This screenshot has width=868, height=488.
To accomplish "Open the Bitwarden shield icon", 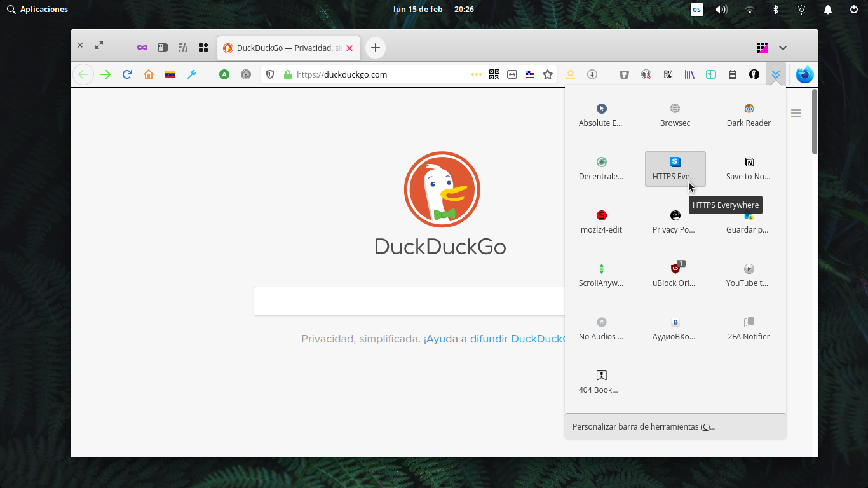I will coord(625,74).
